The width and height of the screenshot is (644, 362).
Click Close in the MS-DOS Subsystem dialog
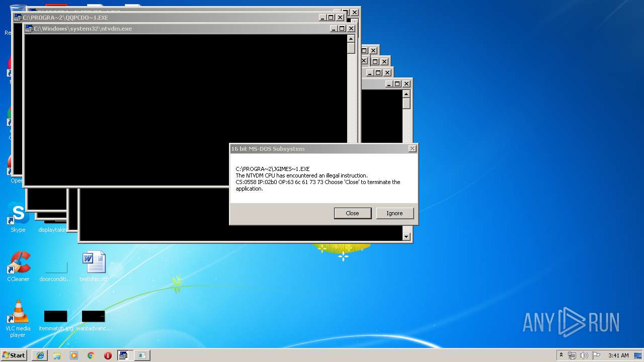click(x=352, y=213)
